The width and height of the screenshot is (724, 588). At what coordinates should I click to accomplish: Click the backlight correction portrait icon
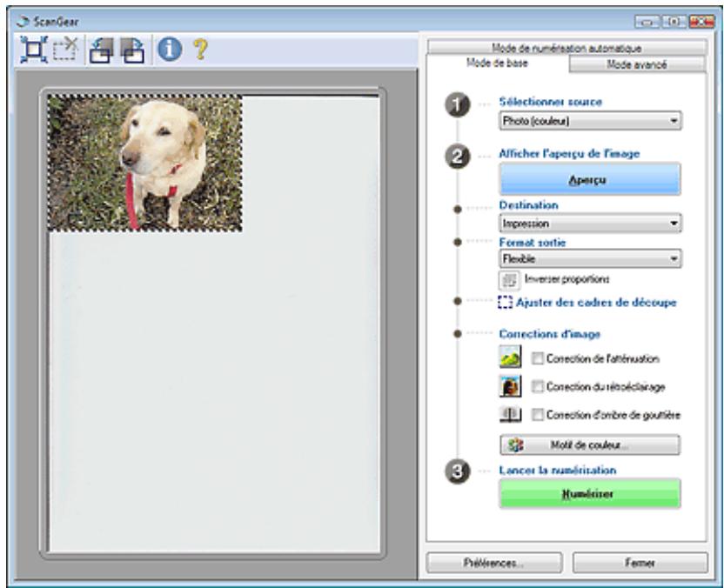point(511,386)
